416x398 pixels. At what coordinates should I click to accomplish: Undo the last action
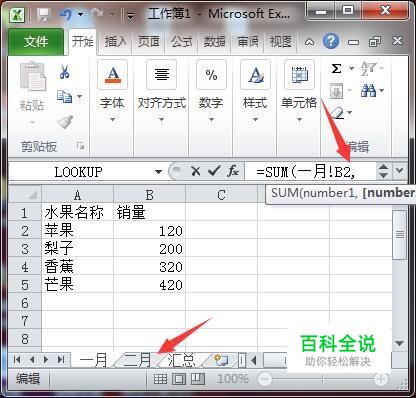click(66, 14)
